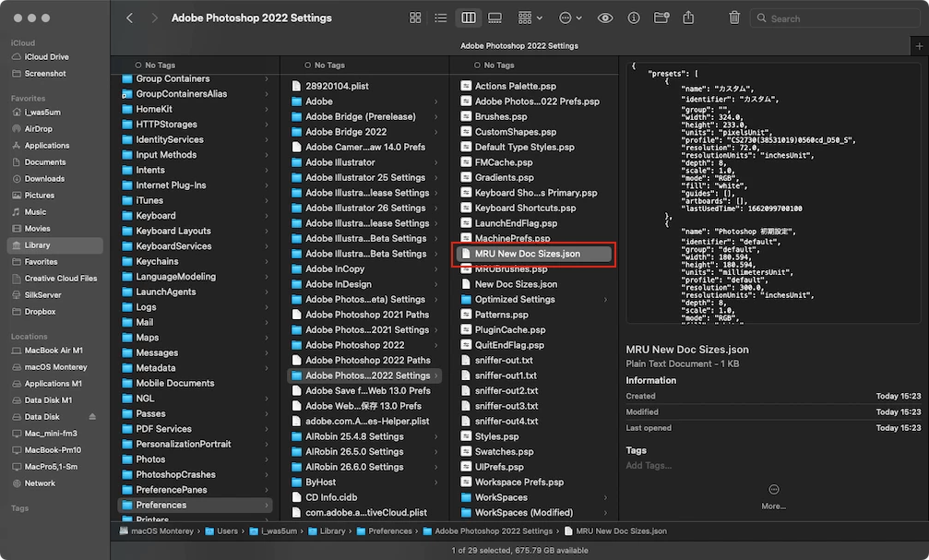Viewport: 929px width, 560px height.
Task: Select the Preferences folder row
Action: (195, 505)
